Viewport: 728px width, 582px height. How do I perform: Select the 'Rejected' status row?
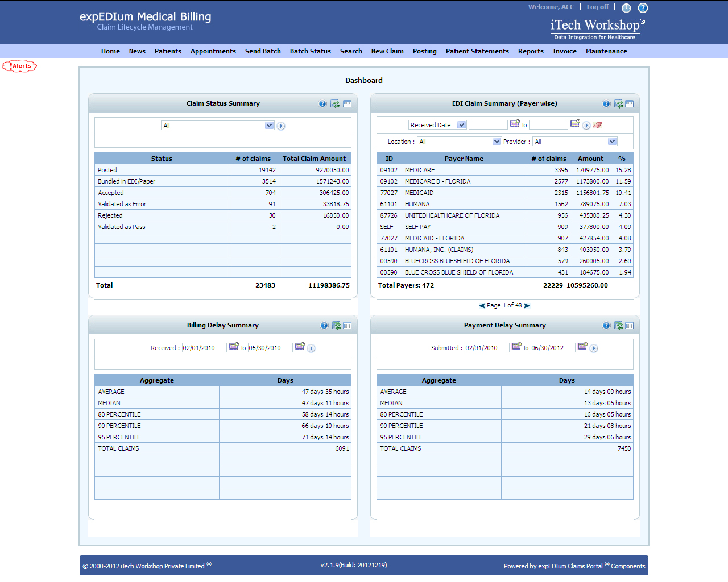[x=223, y=215]
